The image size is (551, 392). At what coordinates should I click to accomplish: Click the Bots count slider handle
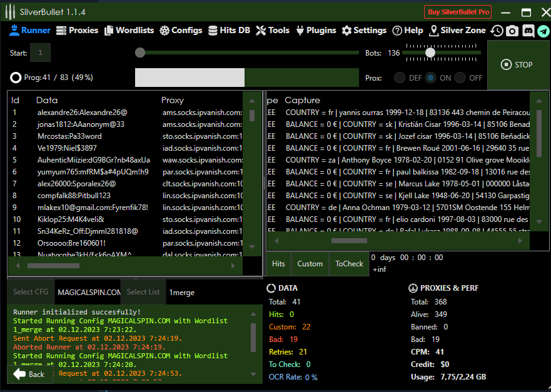[x=430, y=53]
